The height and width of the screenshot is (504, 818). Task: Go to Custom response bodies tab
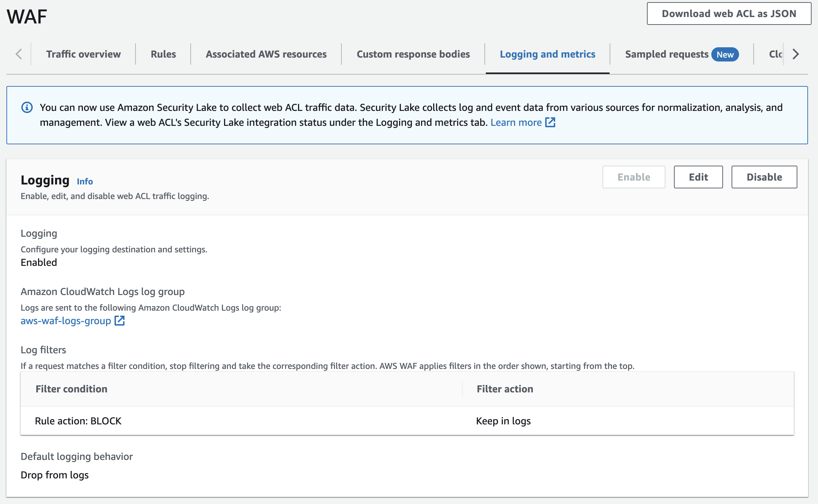pos(413,54)
